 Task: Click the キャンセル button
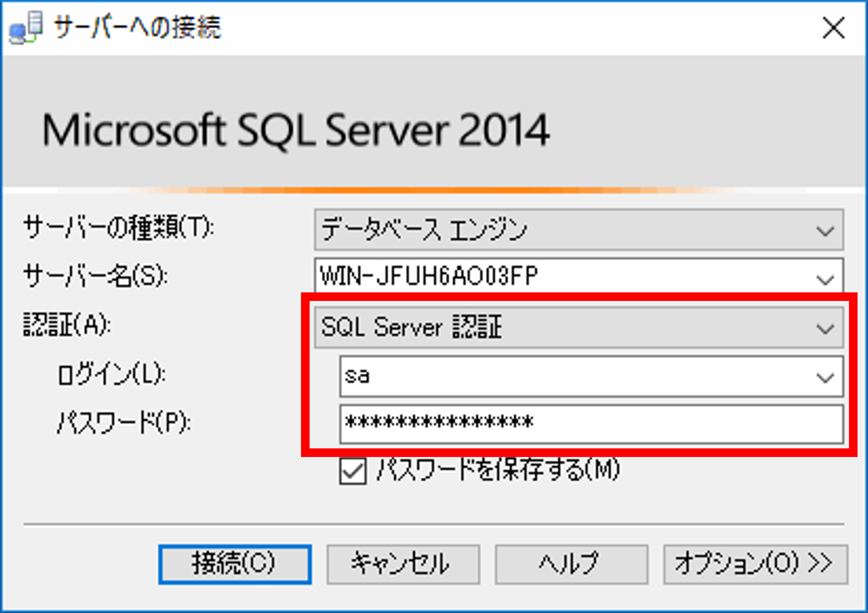pos(403,564)
